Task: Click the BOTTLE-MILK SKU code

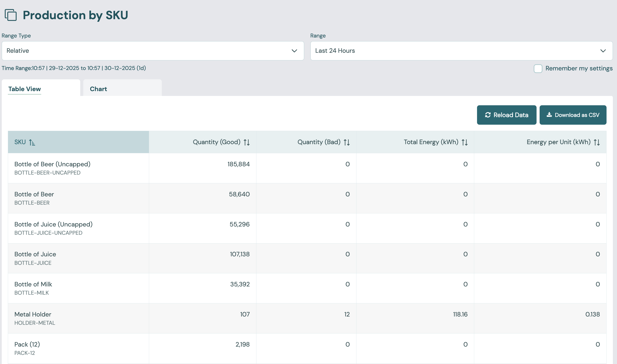Action: click(x=32, y=293)
